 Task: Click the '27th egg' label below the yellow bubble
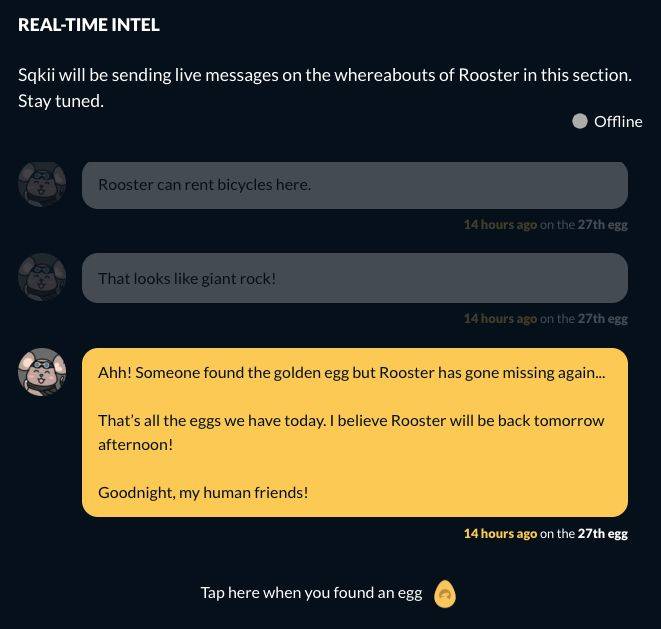pos(602,534)
